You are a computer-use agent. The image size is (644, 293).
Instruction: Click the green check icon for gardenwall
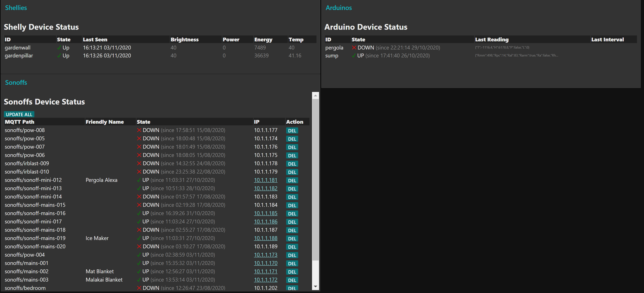coord(59,47)
